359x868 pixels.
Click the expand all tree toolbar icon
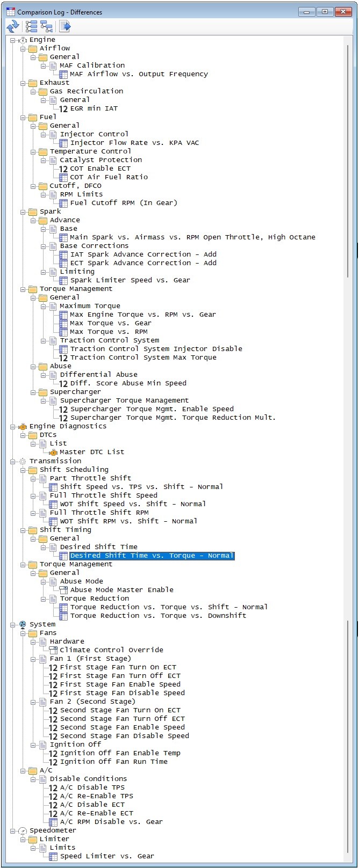point(32,26)
